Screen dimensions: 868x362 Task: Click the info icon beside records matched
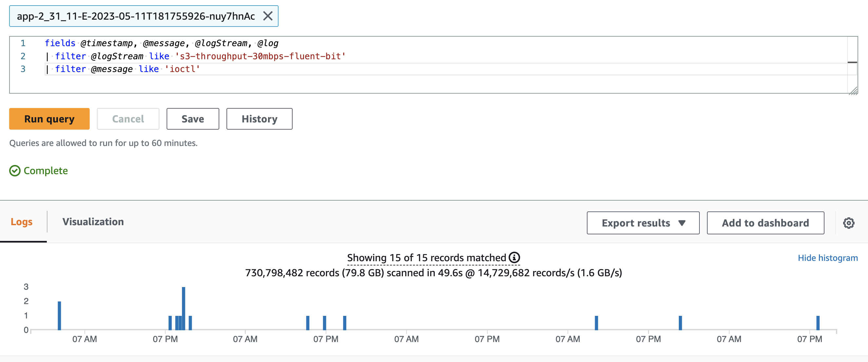click(x=514, y=258)
